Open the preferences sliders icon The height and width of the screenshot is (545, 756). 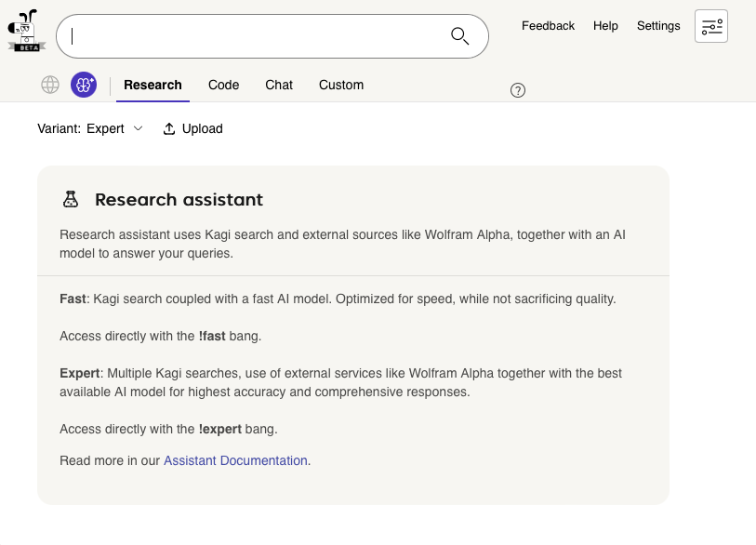click(711, 26)
